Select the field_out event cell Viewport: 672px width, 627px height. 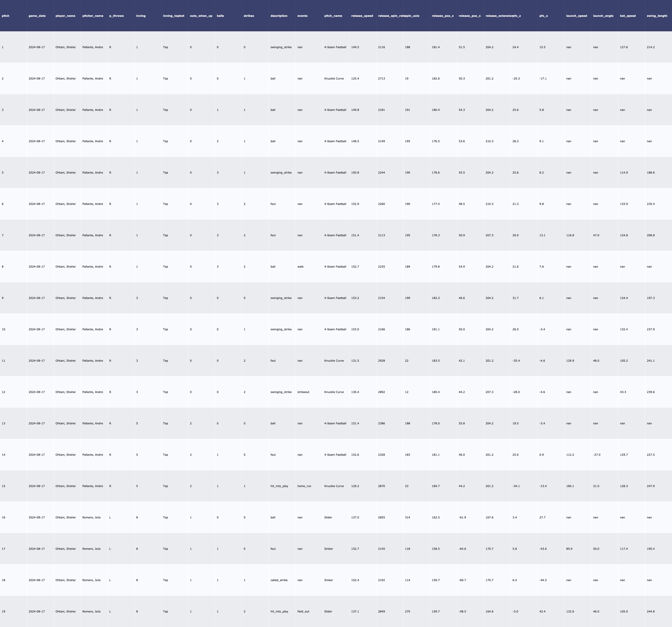303,612
